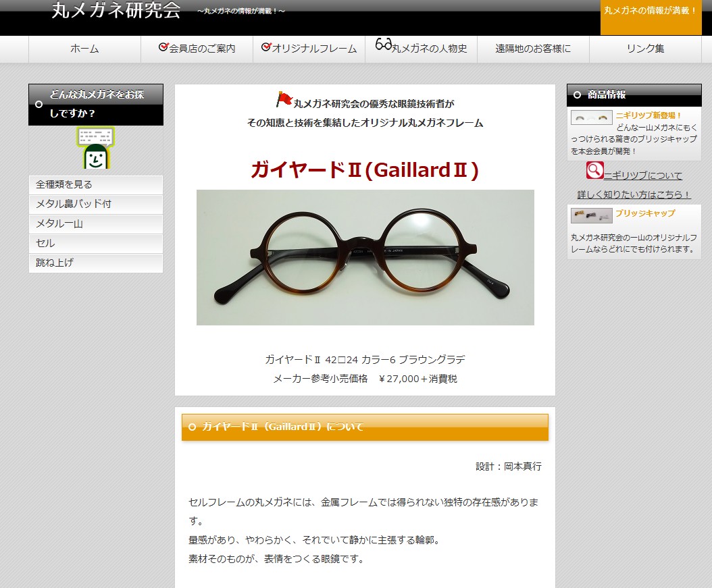
Task: Open the ホーム menu item
Action: tap(84, 49)
